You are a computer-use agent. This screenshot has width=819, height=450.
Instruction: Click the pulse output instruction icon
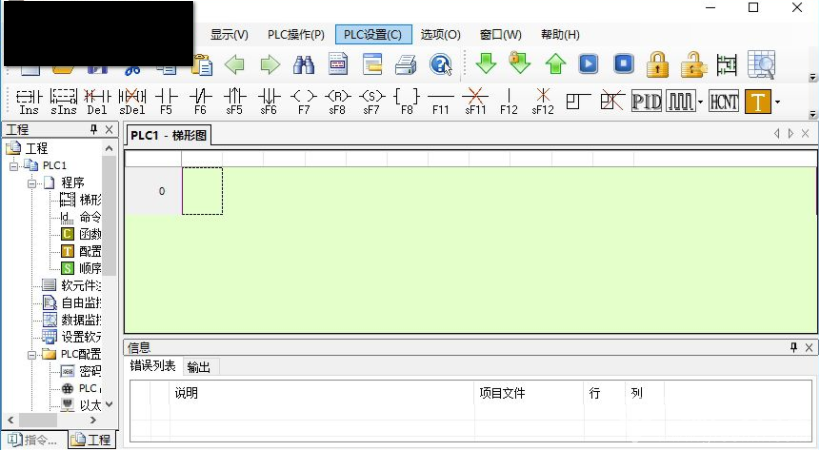(x=681, y=101)
